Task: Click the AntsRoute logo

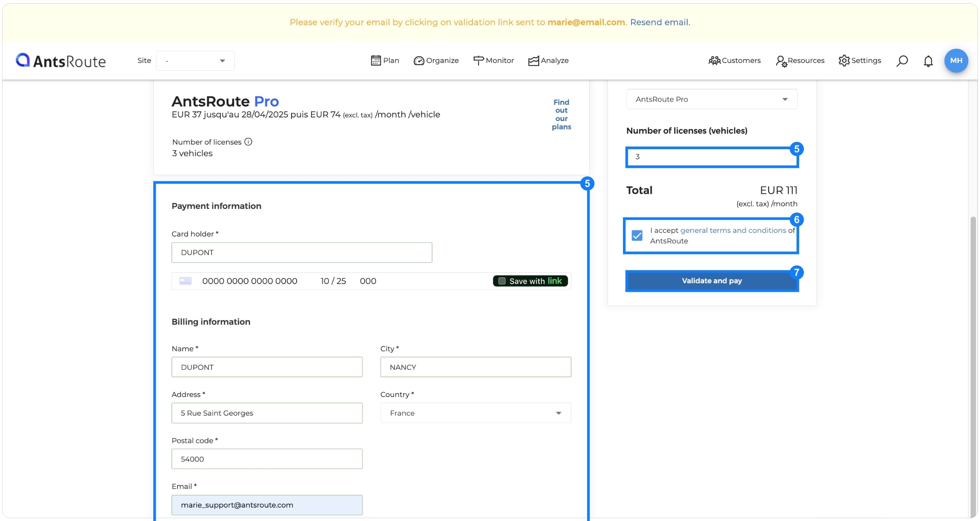Action: (61, 61)
